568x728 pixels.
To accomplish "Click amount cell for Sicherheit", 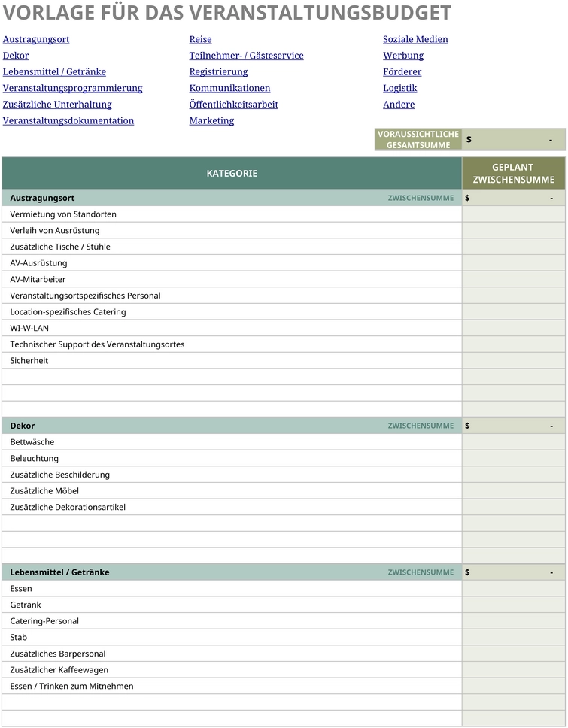I will tap(514, 360).
